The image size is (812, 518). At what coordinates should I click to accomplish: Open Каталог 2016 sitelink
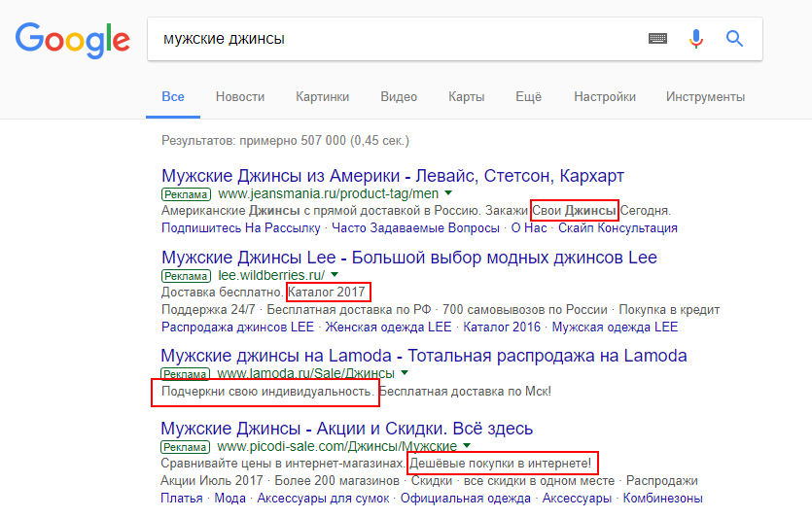tap(502, 328)
